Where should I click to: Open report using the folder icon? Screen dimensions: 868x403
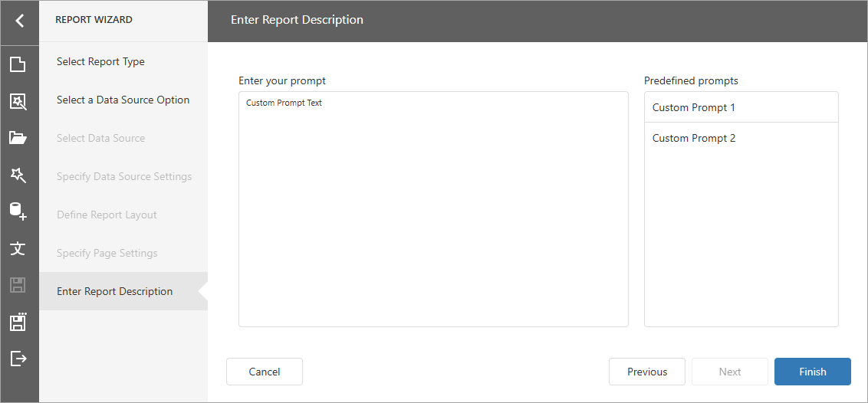click(x=18, y=138)
